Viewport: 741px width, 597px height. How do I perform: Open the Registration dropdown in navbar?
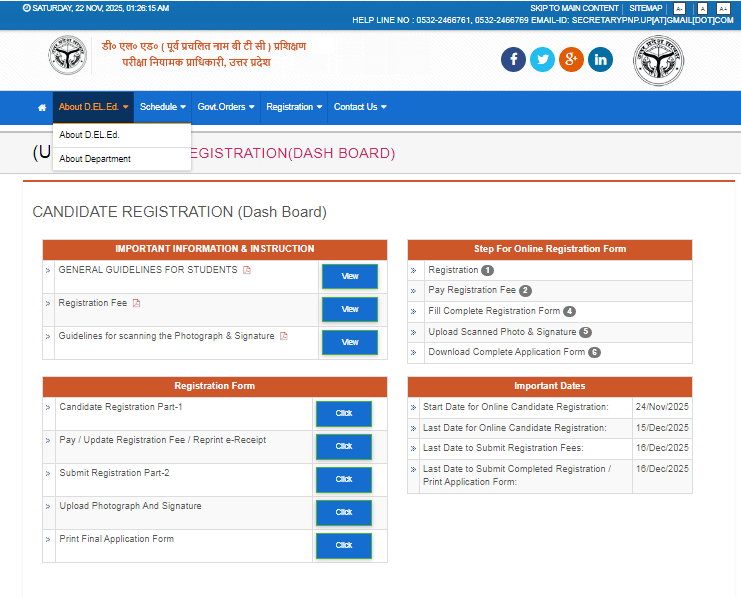pos(294,107)
